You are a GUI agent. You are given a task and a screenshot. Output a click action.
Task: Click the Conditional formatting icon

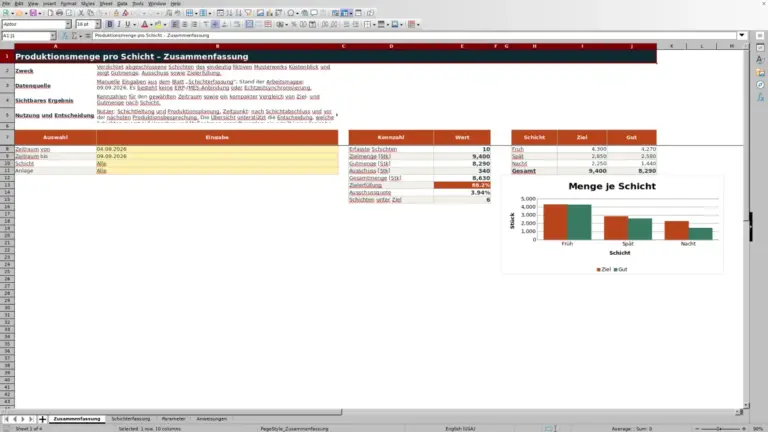point(411,24)
